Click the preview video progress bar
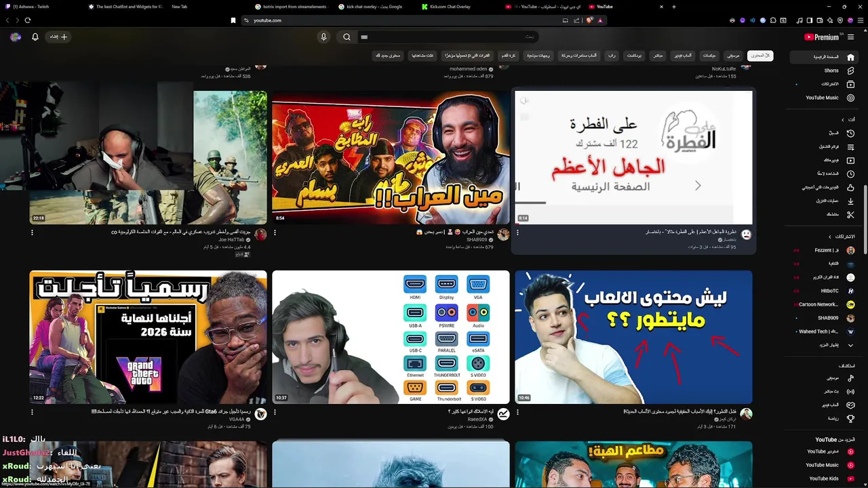 633,223
